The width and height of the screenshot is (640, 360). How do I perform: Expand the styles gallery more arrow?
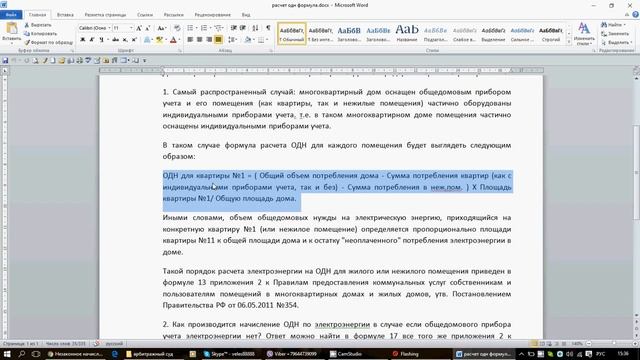pyautogui.click(x=569, y=42)
